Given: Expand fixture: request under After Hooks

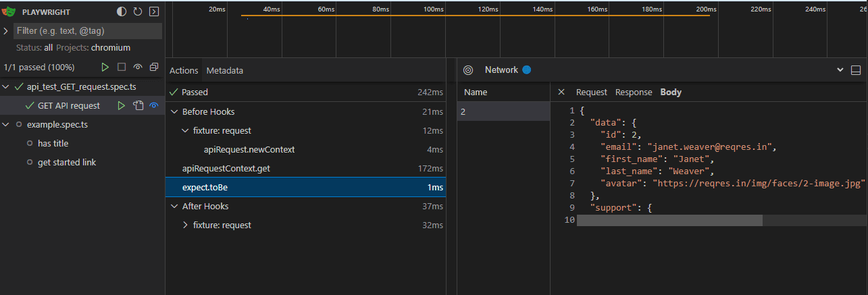Looking at the screenshot, I should [185, 225].
